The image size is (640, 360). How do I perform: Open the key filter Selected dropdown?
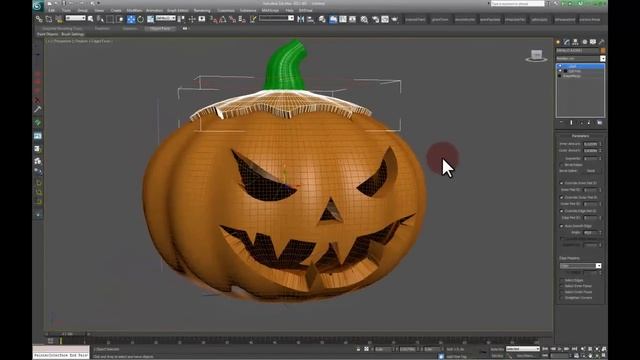tap(523, 349)
